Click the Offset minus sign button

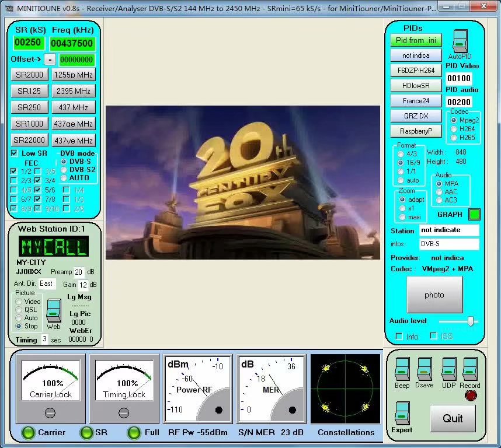(x=50, y=60)
